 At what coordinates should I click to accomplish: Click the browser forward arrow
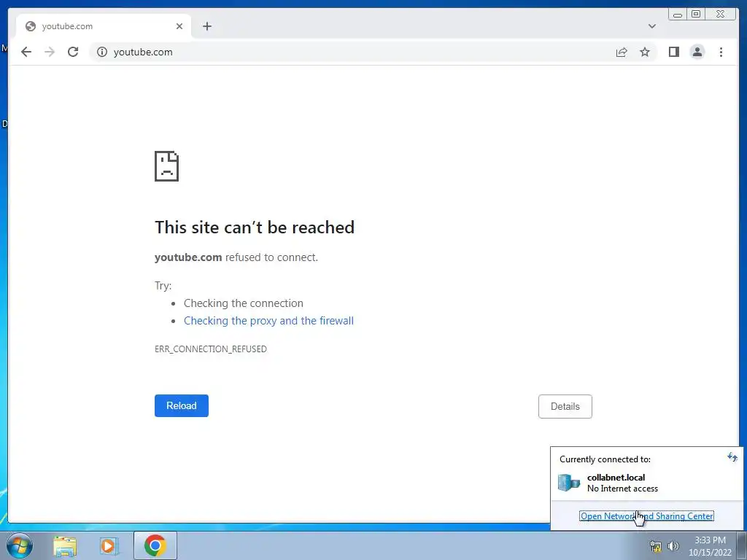50,52
